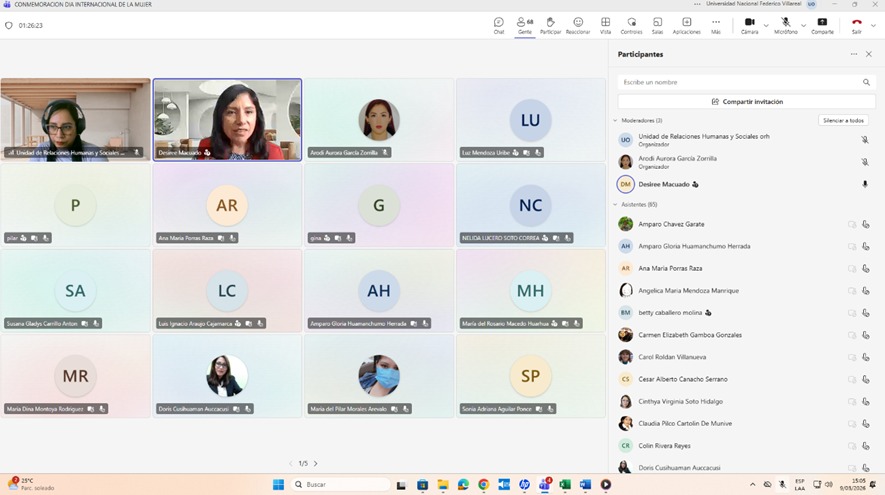Click the taskbar Buscar search box
Viewport: 885px width, 495px height.
click(340, 484)
